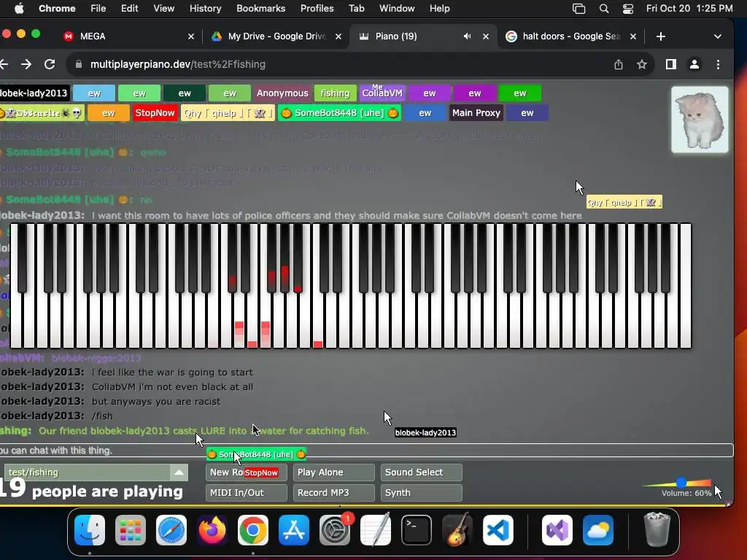Click the white cat avatar image
Screen dimensions: 747x560
pos(700,120)
